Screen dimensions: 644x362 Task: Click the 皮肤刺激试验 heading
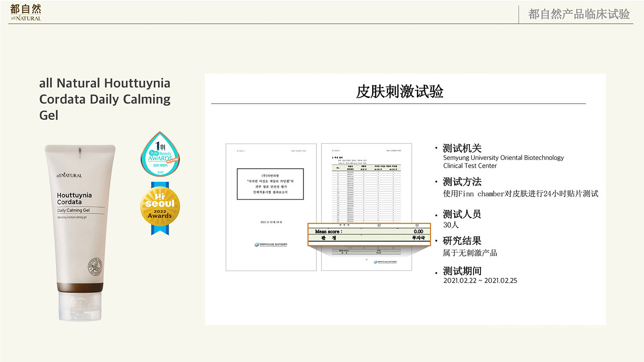[399, 91]
